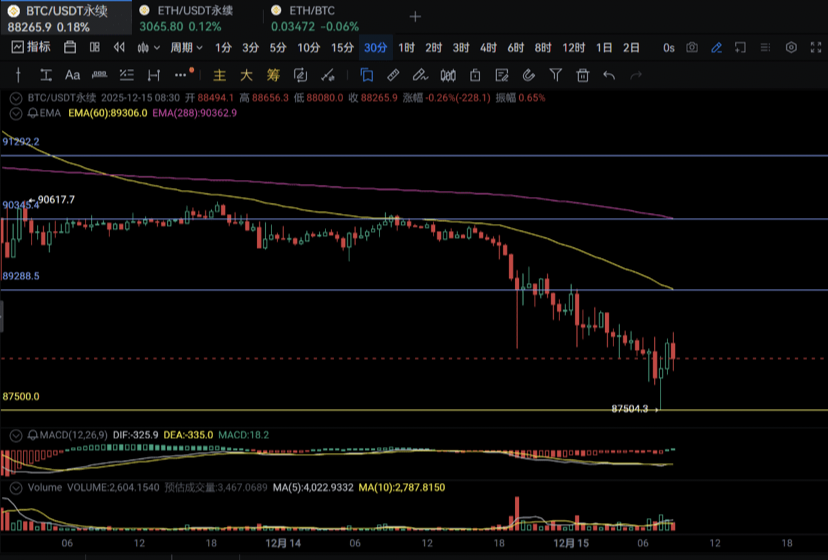Select the 15分 timeframe button

[342, 47]
